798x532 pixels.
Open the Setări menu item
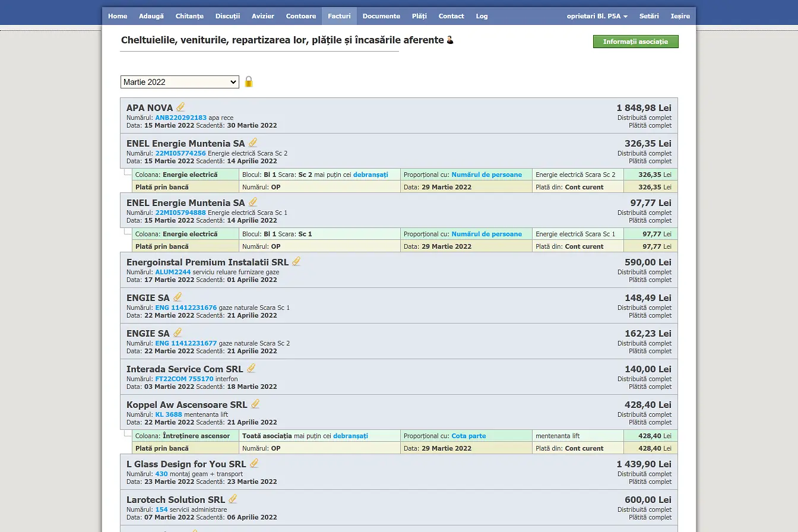(x=649, y=16)
